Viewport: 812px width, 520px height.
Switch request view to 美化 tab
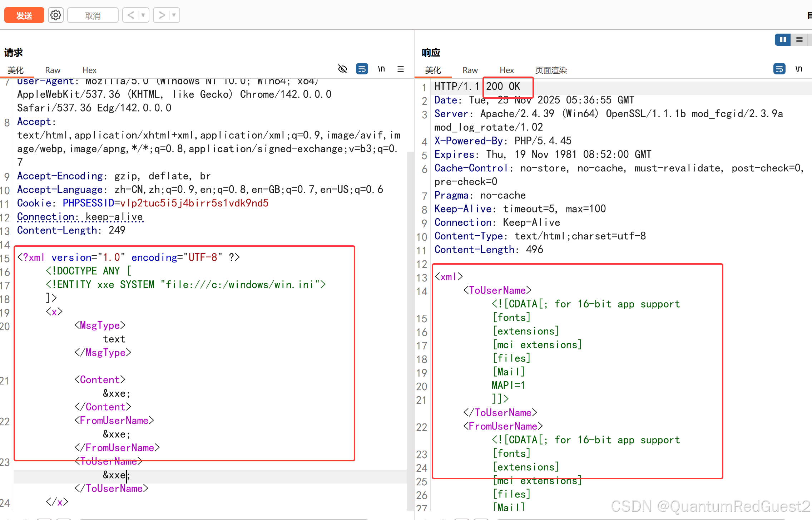pos(16,70)
